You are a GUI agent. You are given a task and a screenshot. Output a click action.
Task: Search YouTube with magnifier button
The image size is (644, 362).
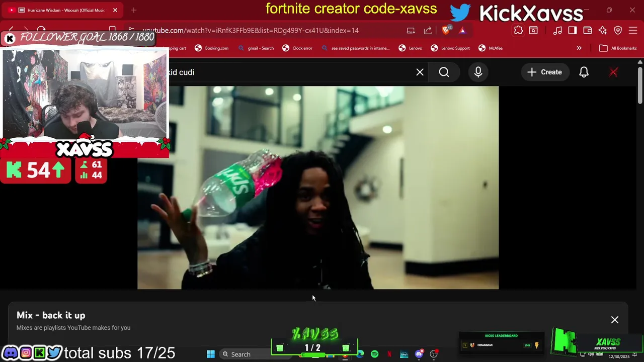click(444, 72)
